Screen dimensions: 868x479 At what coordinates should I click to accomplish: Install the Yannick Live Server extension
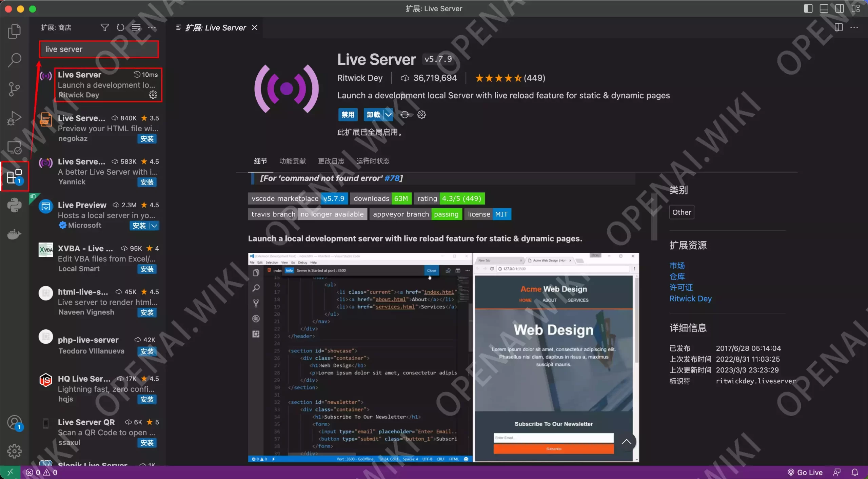(x=147, y=182)
